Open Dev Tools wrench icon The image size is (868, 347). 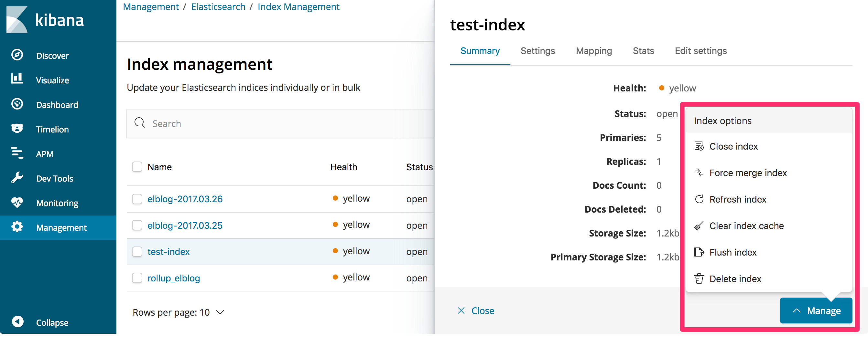(17, 178)
